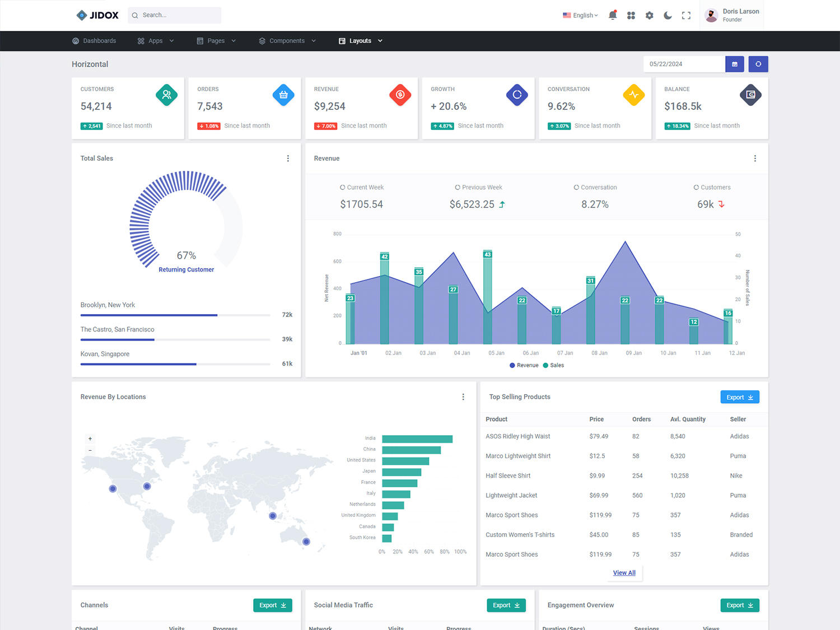Screen dimensions: 840x630
Task: Click the Revenue dollar badge icon
Action: tap(400, 95)
